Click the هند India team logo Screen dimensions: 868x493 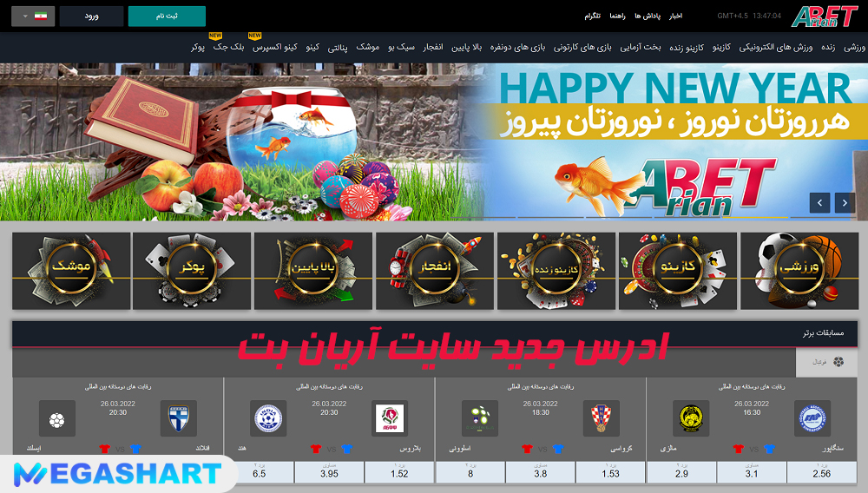click(x=268, y=418)
